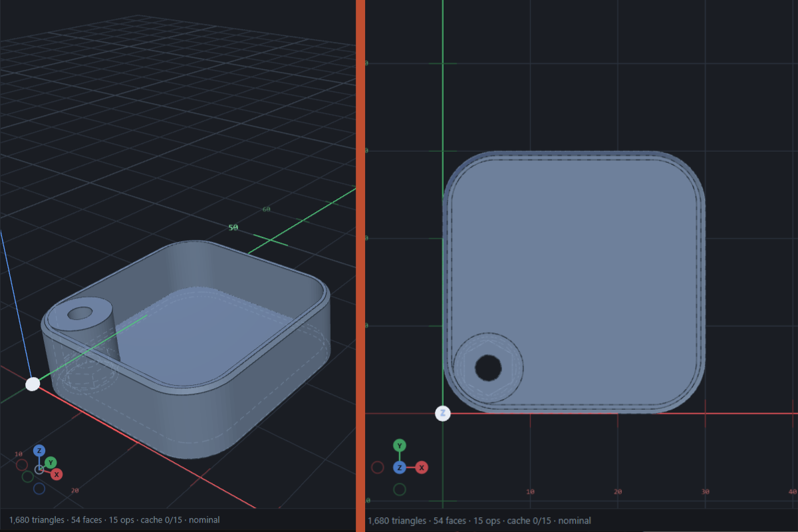Screen dimensions: 798x532
Task: Click the red X axis in right viewport gizmo
Action: 422,467
